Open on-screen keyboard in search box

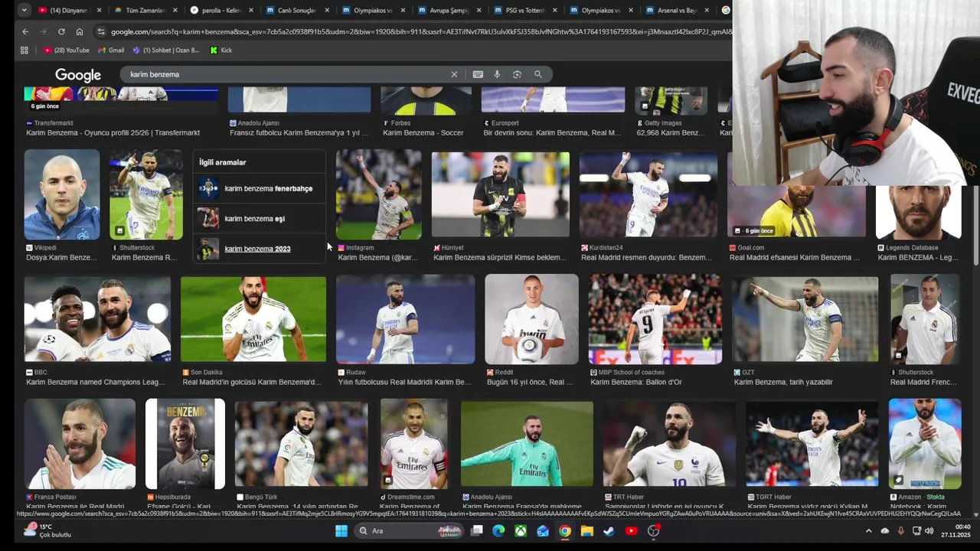click(478, 74)
